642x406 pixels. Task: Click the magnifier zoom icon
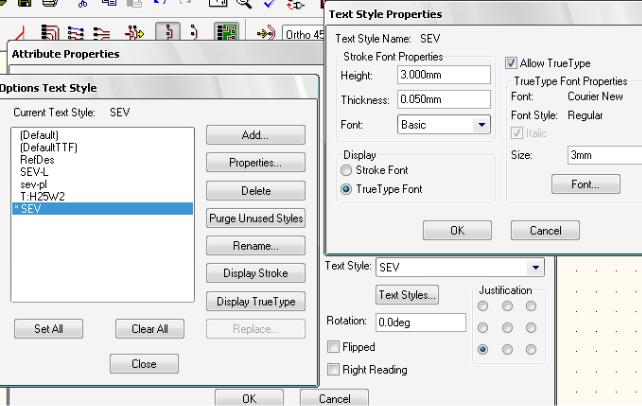(x=244, y=4)
